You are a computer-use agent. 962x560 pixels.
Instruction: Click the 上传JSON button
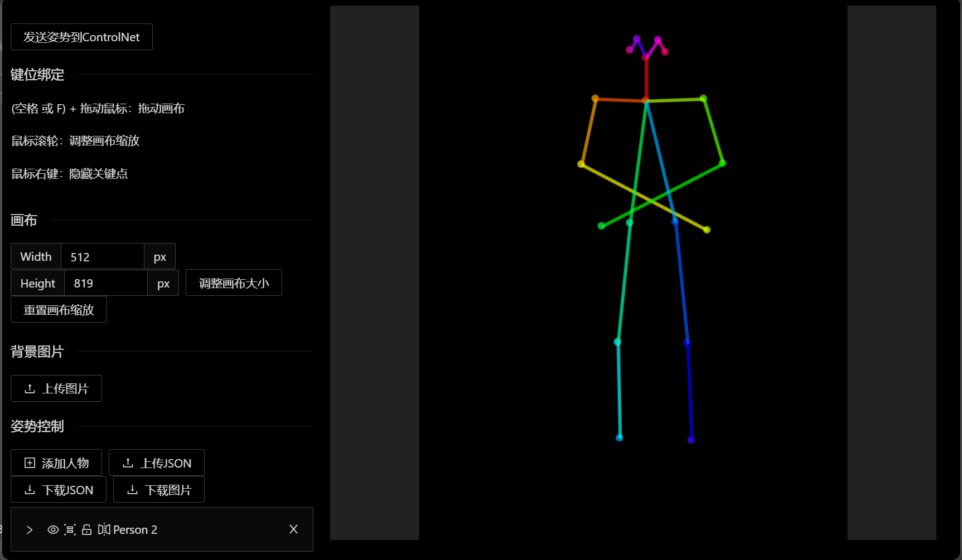tap(157, 463)
